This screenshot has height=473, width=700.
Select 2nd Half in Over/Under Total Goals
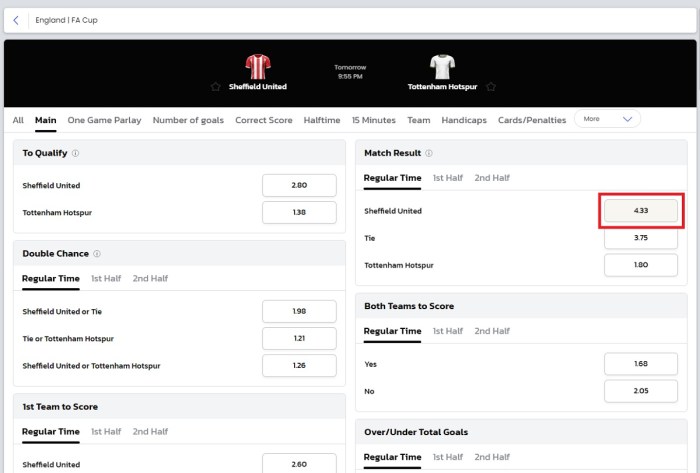click(x=492, y=457)
